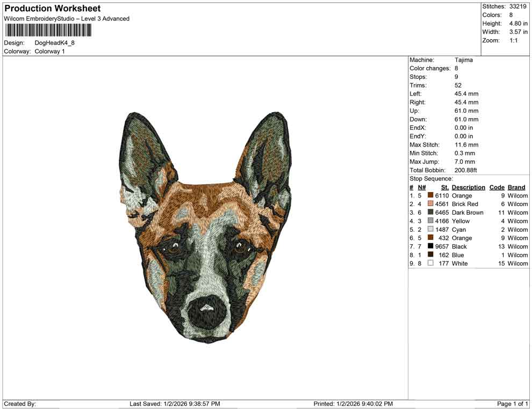This screenshot has height=409, width=532.
Task: Select the Yellow 4166 thread swatch
Action: pos(430,221)
